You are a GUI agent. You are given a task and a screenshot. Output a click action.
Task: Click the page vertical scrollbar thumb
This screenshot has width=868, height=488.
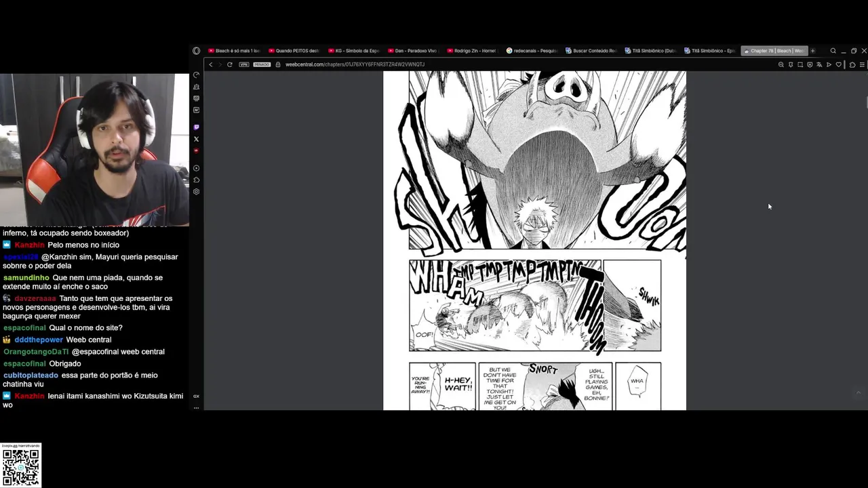tap(866, 102)
